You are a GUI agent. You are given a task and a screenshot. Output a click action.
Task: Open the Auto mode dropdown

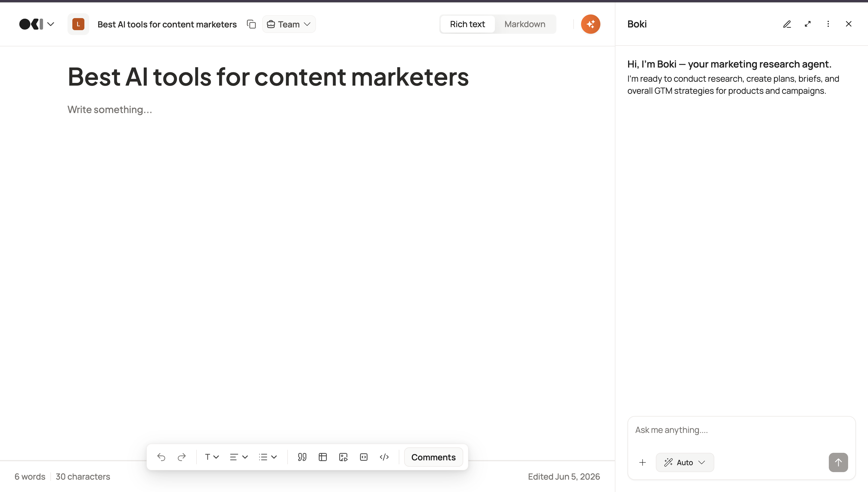685,462
